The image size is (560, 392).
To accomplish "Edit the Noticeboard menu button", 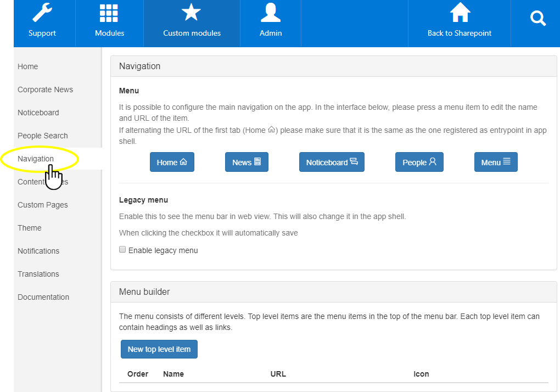I will (x=332, y=162).
